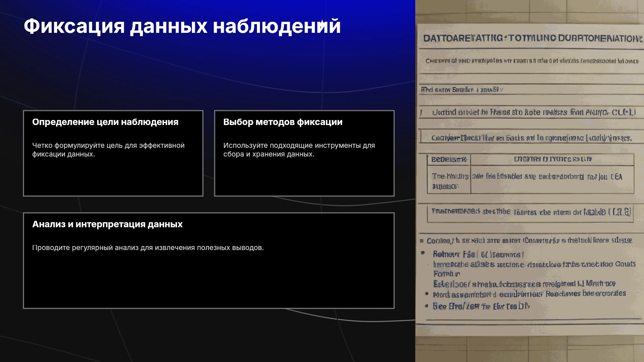This screenshot has width=644, height=362.
Task: Click the text "Проводите регулярный анализ для извлечения"
Action: tap(148, 248)
